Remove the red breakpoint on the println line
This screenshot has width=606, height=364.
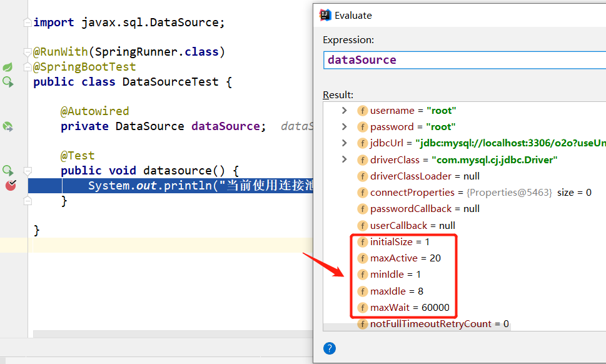(11, 186)
